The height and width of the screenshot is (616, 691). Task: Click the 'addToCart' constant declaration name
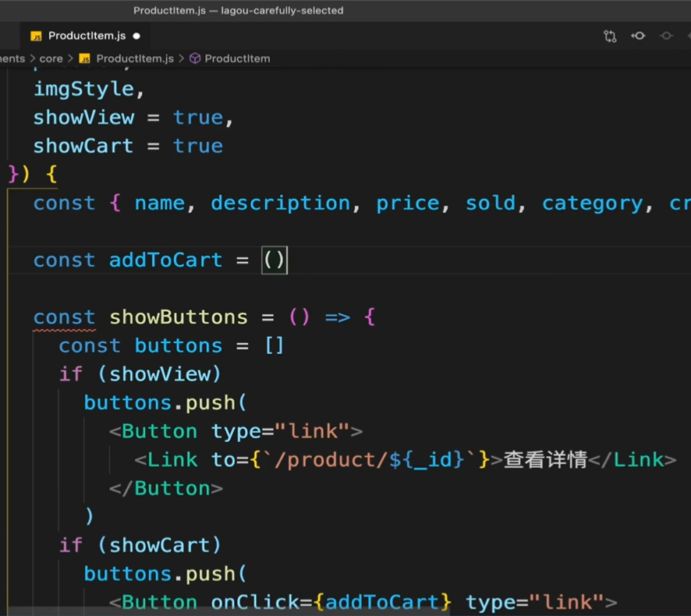pyautogui.click(x=165, y=260)
